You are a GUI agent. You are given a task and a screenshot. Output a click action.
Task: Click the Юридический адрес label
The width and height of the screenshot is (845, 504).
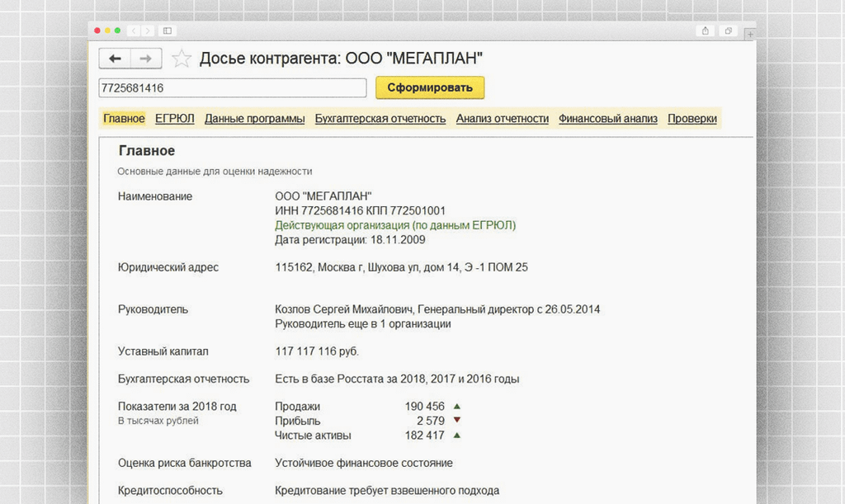click(168, 267)
